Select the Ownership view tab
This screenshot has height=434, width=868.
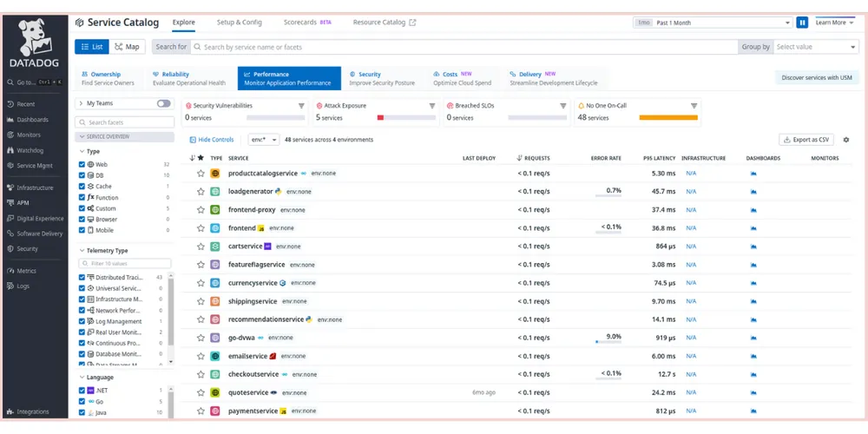coord(108,78)
